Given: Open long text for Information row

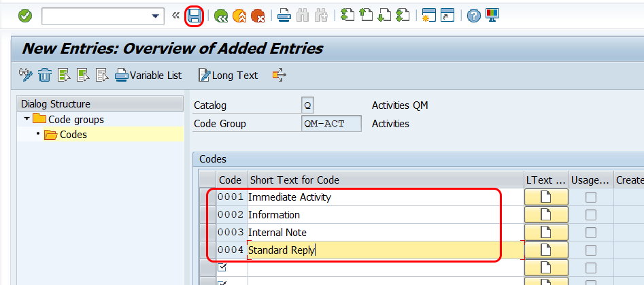Looking at the screenshot, I should [546, 215].
